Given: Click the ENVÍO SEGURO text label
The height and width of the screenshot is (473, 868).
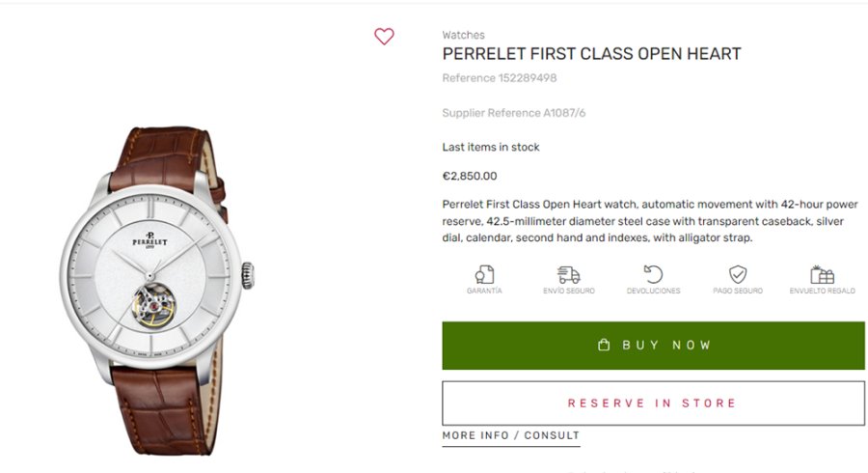Looking at the screenshot, I should (x=569, y=291).
